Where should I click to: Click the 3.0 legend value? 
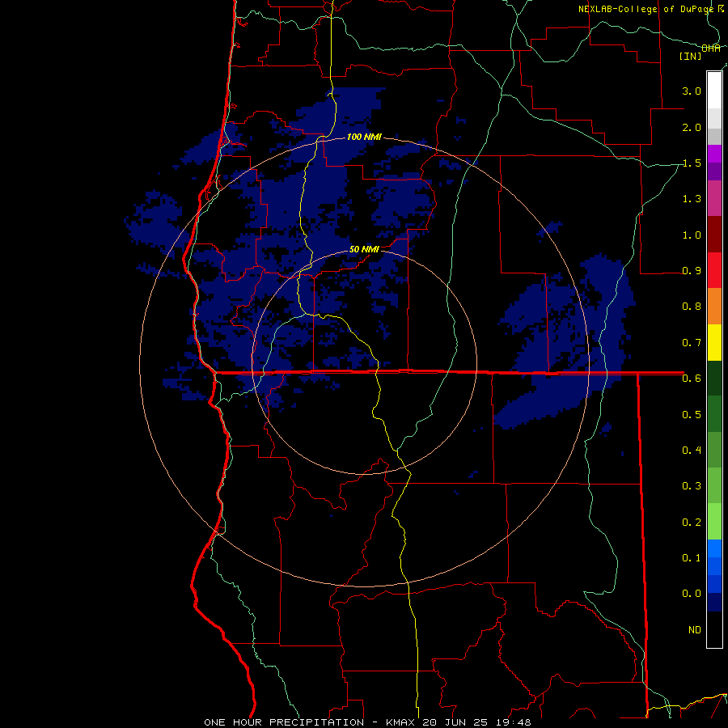click(x=692, y=91)
